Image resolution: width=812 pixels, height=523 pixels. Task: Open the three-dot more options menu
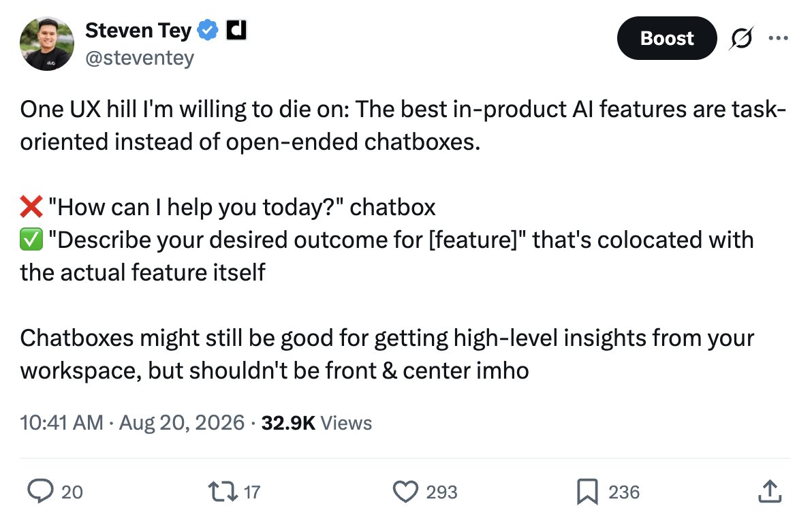[779, 38]
